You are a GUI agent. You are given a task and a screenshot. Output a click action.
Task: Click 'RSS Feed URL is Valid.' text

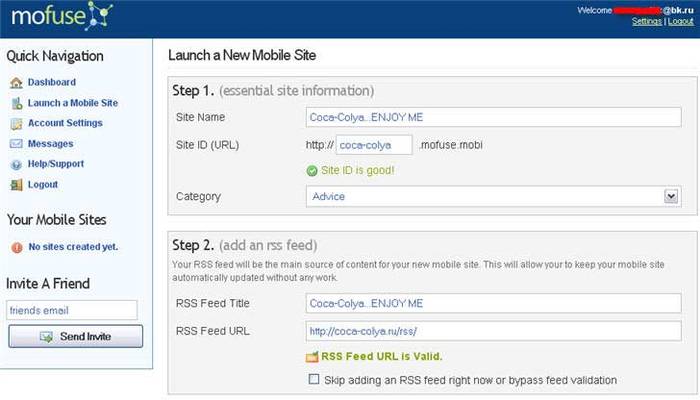pyautogui.click(x=382, y=356)
